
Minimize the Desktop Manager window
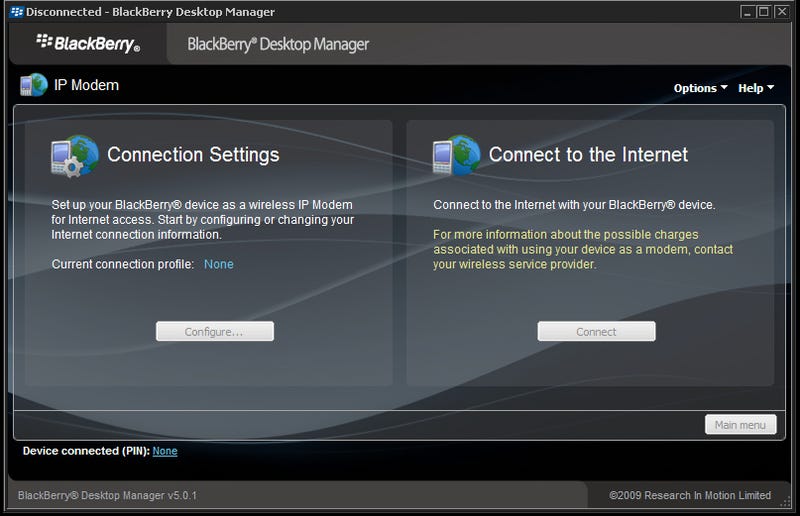tap(747, 12)
